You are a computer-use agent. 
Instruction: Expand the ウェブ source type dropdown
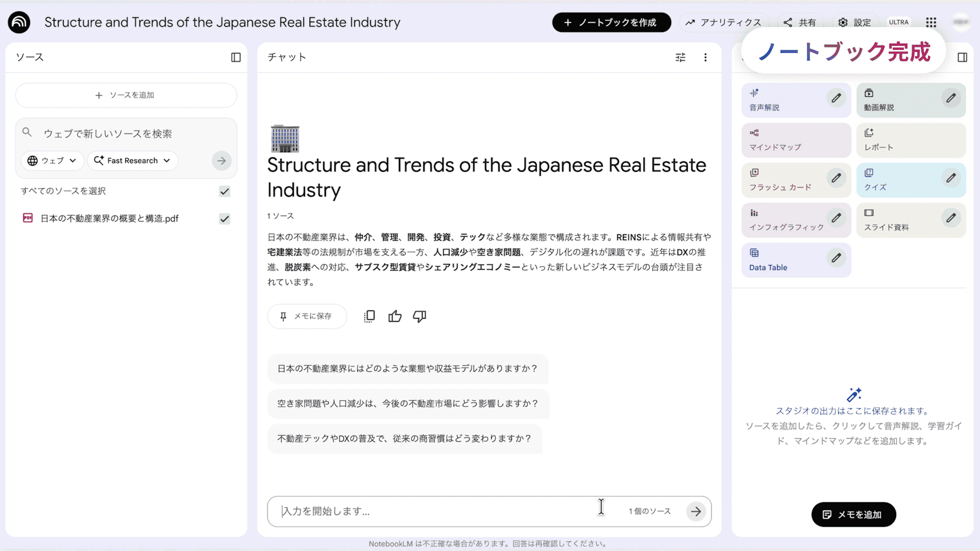[x=52, y=161]
